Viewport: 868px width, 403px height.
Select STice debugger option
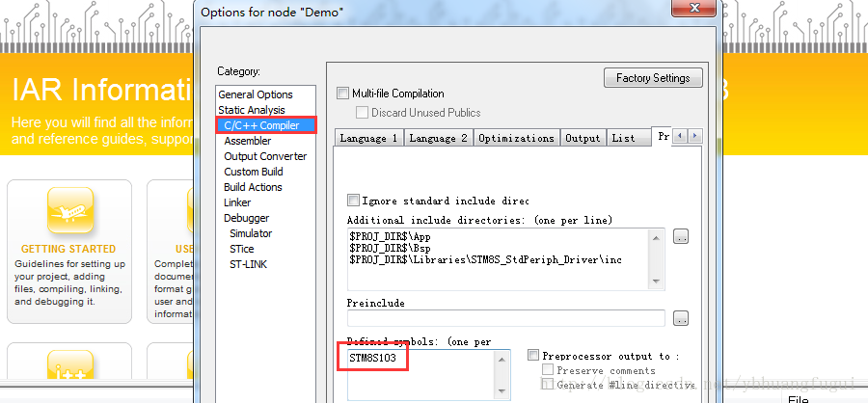241,249
